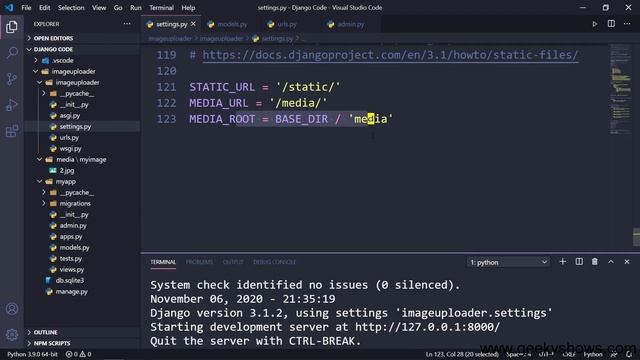
Task: Close the settings.py tab
Action: 193,24
